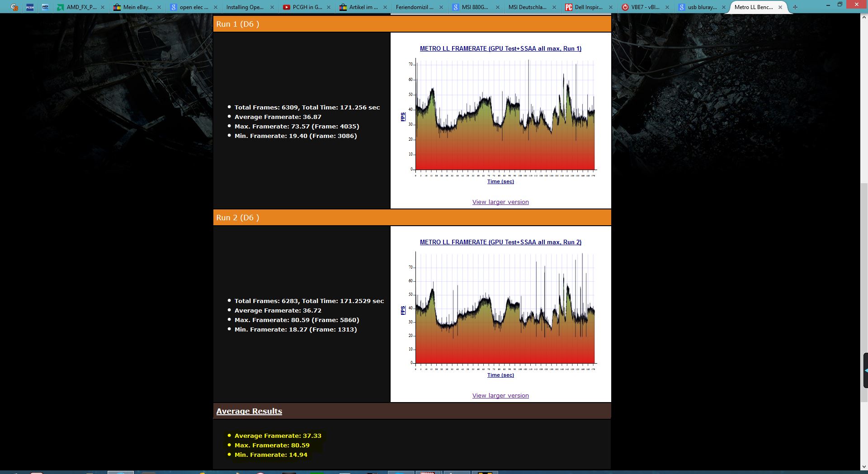Open the Run 2 framerate chart title link

[x=500, y=242]
